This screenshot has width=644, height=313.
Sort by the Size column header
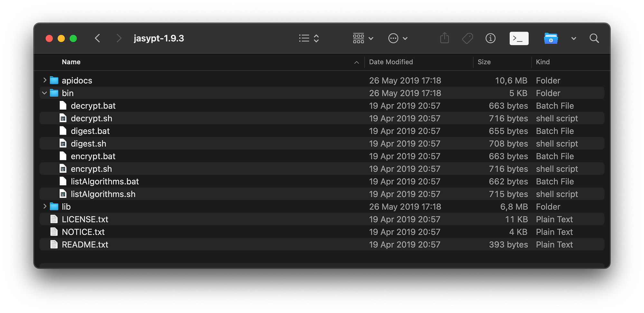(x=484, y=62)
